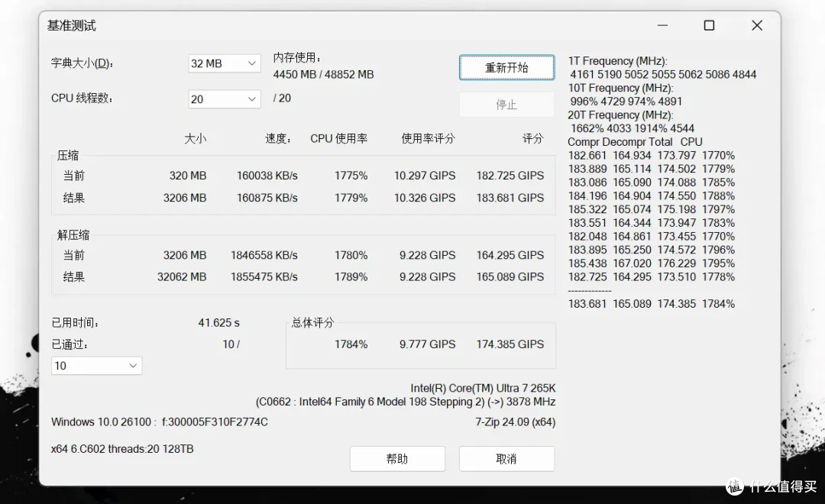Click the CPU 线程数 label

coord(82,98)
